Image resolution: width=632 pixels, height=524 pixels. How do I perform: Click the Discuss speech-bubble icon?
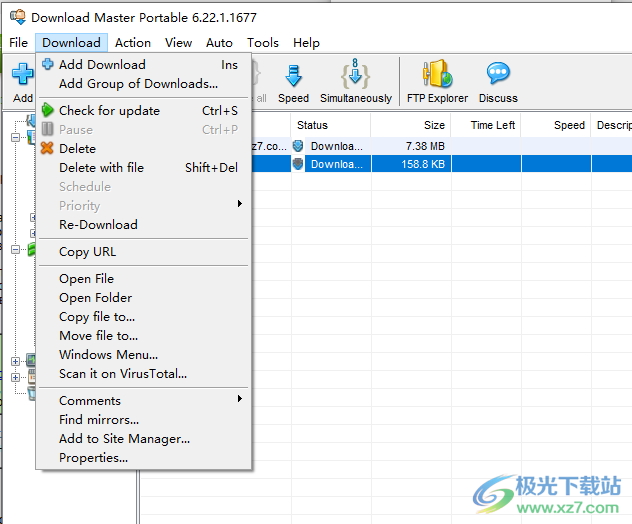tap(498, 73)
